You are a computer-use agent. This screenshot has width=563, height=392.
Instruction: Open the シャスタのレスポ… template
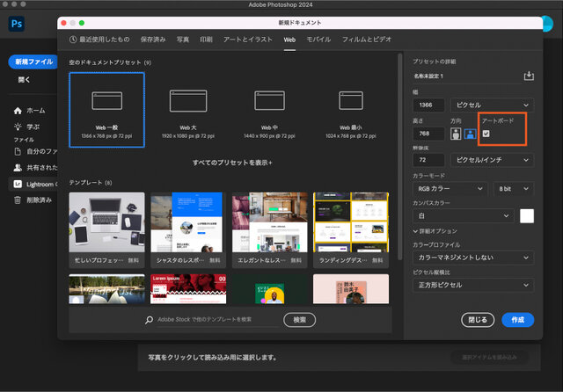[x=188, y=230]
